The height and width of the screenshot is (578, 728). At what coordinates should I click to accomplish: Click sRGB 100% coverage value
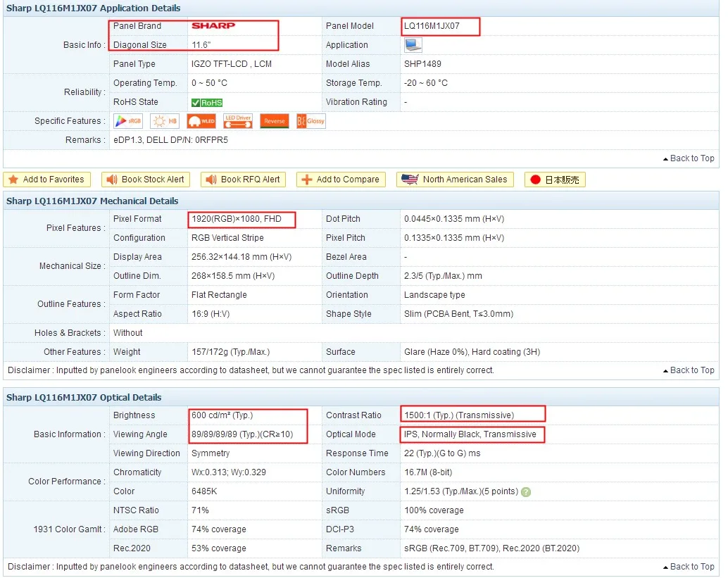[x=434, y=510]
